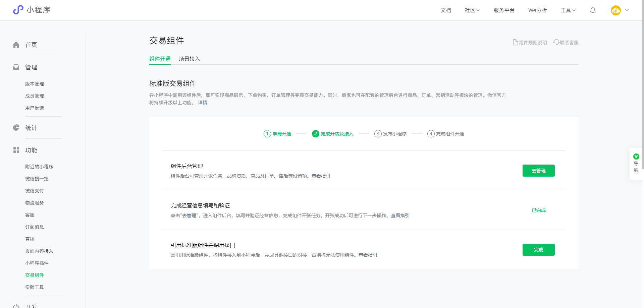Open 页面内容接入 in sidebar

(39, 251)
